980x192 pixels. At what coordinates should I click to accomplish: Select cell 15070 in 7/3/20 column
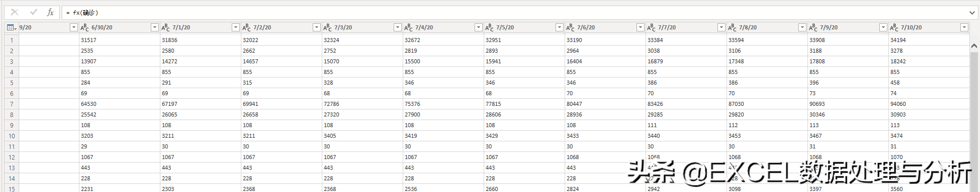coord(362,61)
